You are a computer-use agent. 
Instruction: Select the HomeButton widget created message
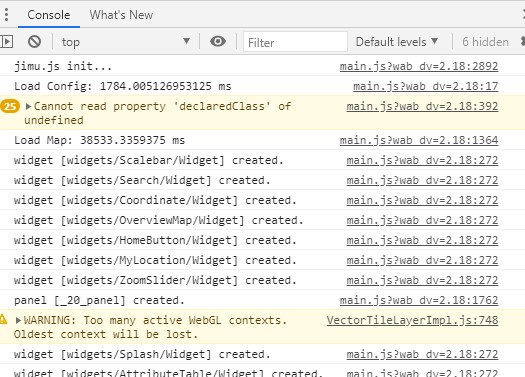point(155,240)
